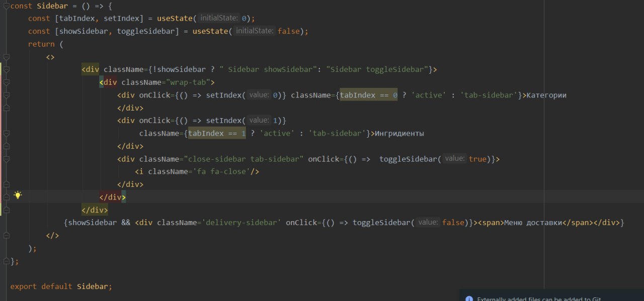Collapse the '<>' fragment fold marker
The height and width of the screenshot is (301, 644).
pyautogui.click(x=6, y=57)
